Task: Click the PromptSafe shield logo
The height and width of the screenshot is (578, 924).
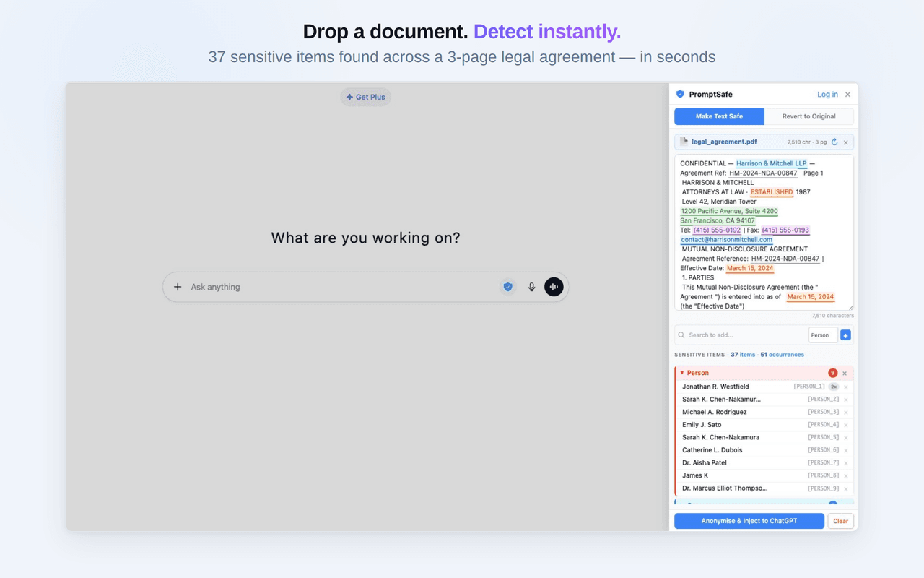Action: point(679,94)
